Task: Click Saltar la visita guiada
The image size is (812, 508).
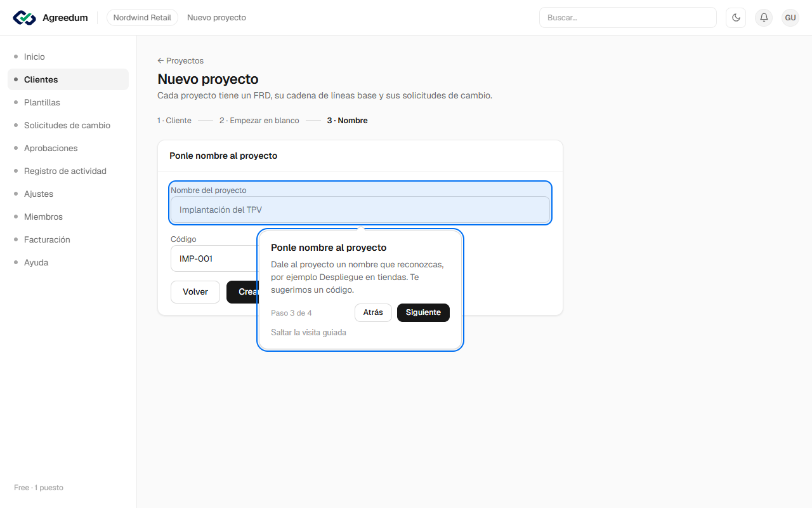Action: click(x=308, y=332)
